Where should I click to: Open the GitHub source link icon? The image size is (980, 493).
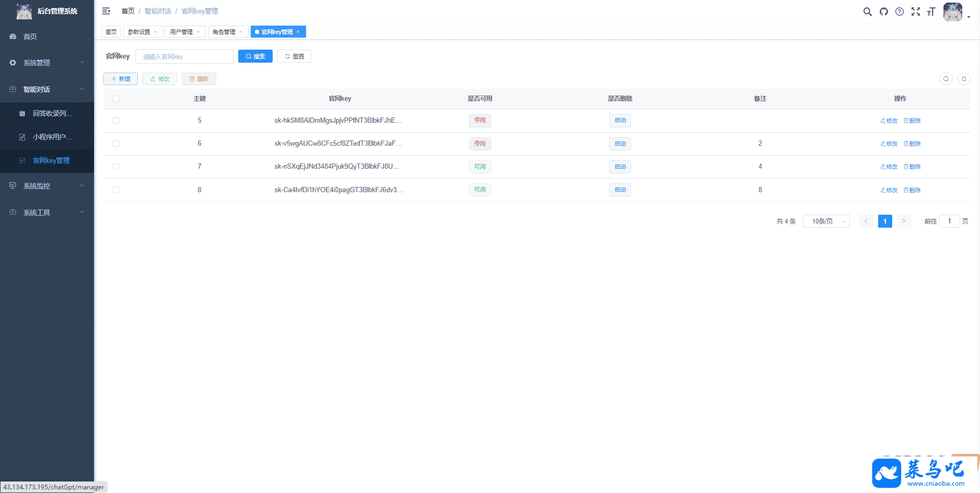point(883,11)
